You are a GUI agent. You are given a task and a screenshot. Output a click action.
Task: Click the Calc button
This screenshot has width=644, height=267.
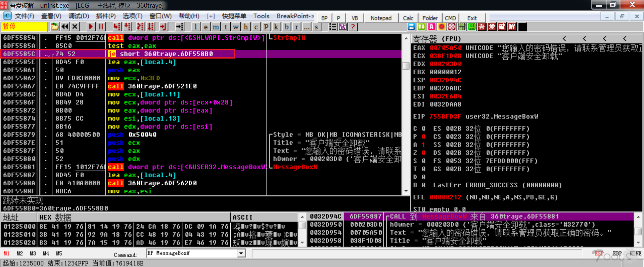(x=408, y=18)
